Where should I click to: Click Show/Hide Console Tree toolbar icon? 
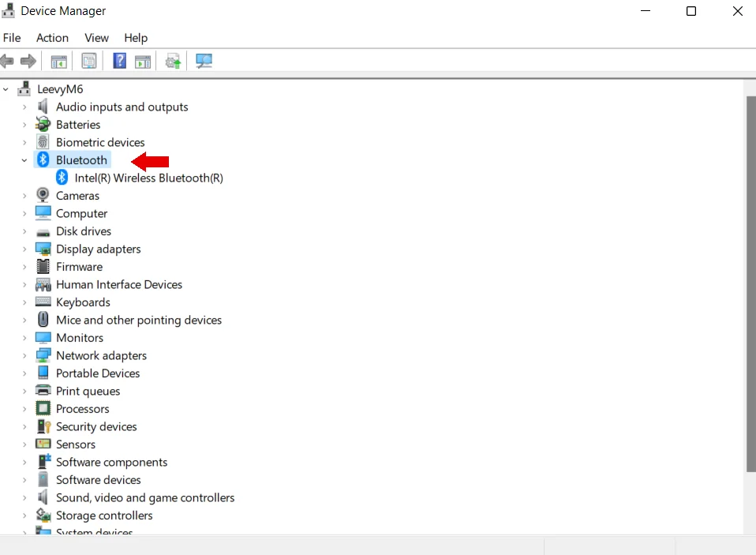coord(59,62)
